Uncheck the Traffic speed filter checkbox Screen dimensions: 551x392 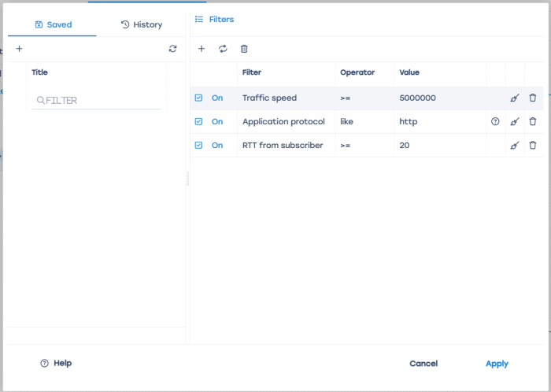click(198, 98)
